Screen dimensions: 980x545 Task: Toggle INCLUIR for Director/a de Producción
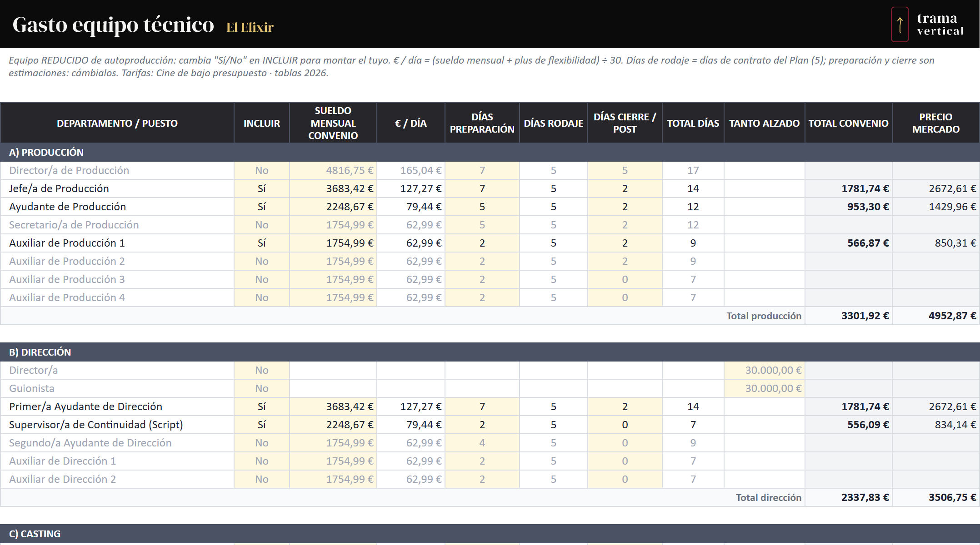[262, 170]
